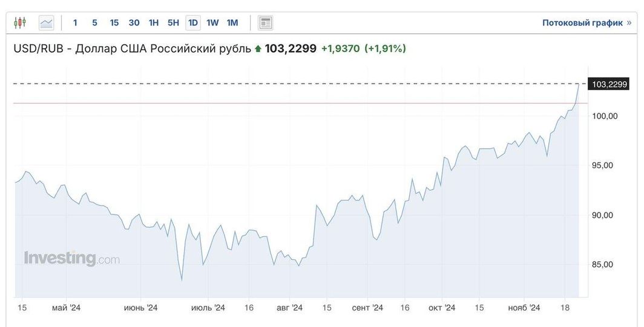Choose the 30 minute interval
This screenshot has height=327, width=644.
point(134,23)
